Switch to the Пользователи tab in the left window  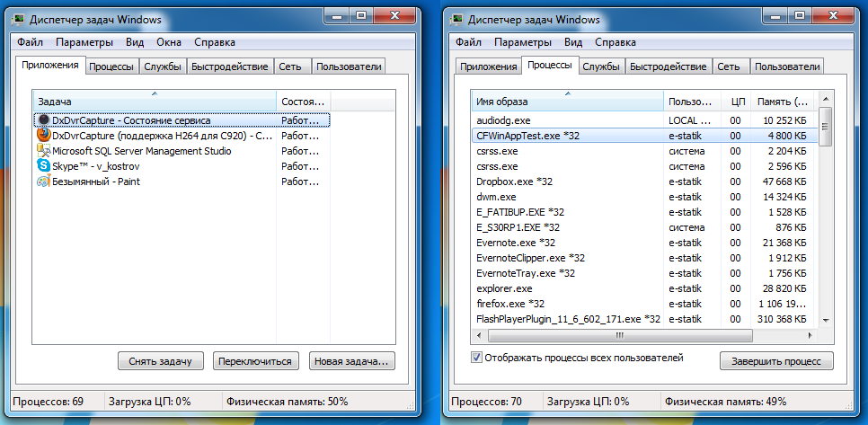(349, 67)
